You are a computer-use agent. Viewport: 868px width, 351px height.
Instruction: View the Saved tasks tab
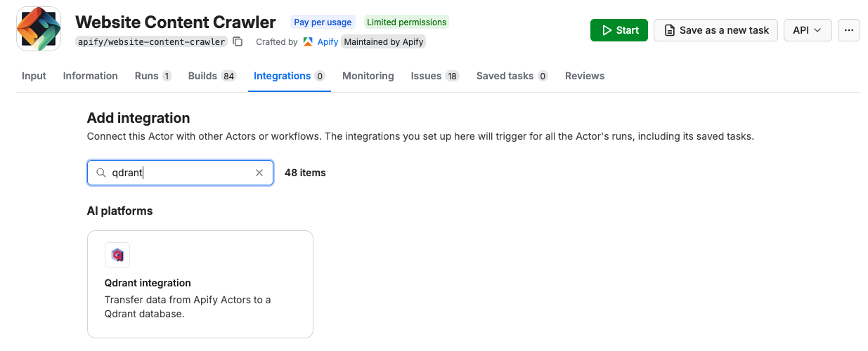(x=512, y=76)
